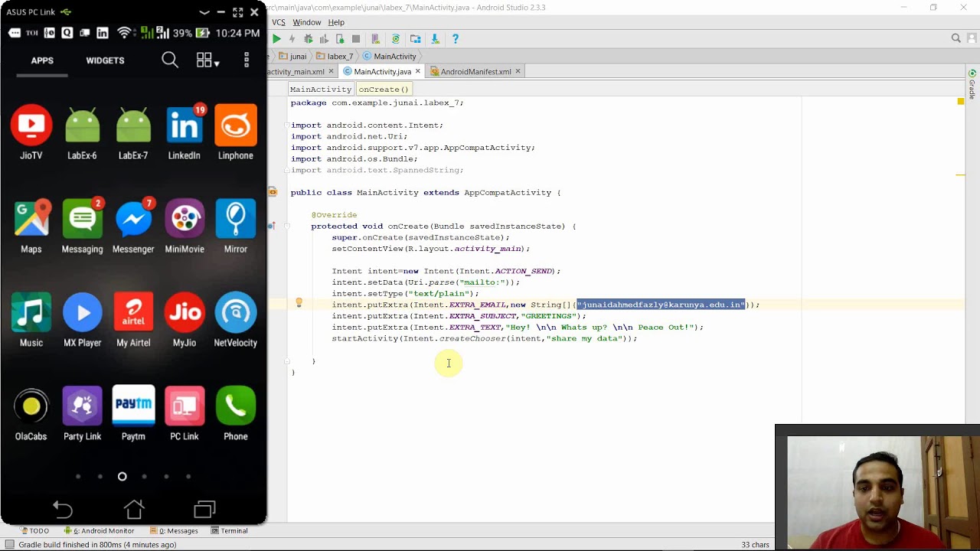The image size is (980, 551).
Task: Click the yellow inspection indicator at editor top
Action: 960,101
